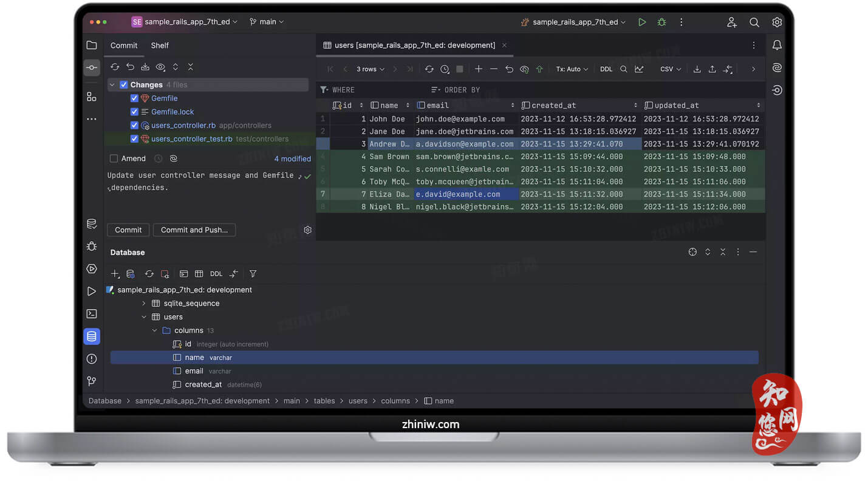868x484 pixels.
Task: Uncheck the Gemfile checkbox
Action: pyautogui.click(x=134, y=98)
